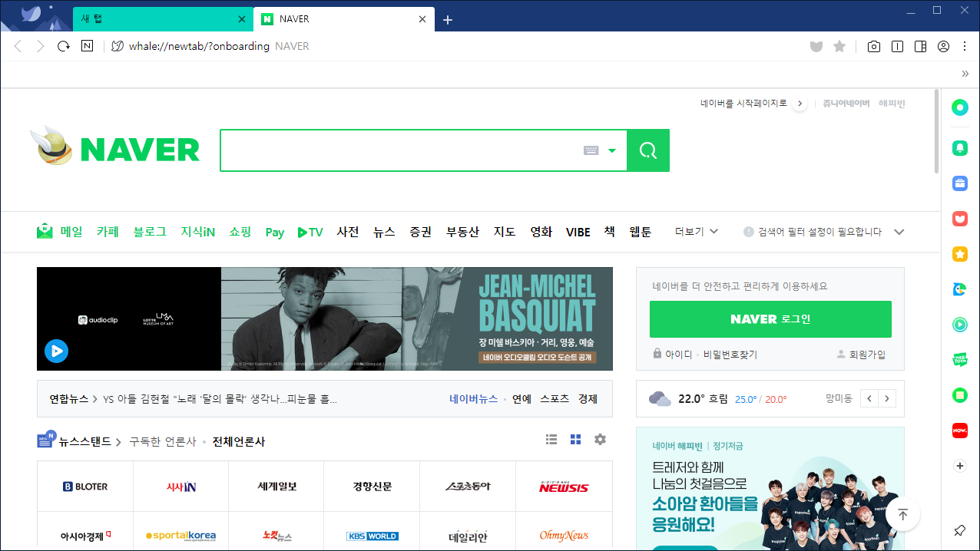Bookmark this page with the star icon

click(839, 46)
